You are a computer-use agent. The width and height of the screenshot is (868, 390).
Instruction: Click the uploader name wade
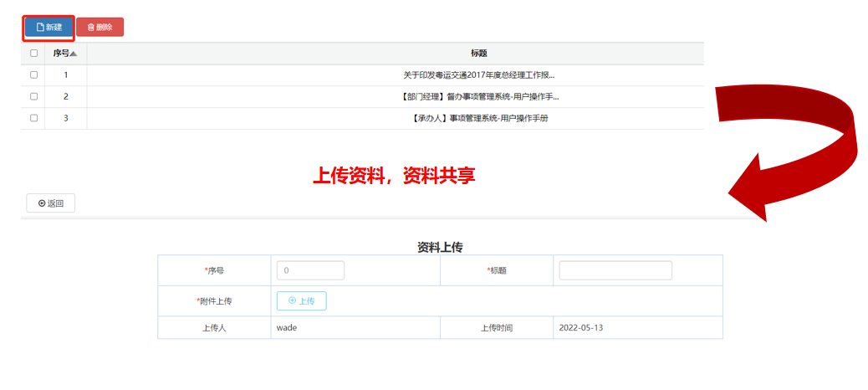pyautogui.click(x=287, y=328)
